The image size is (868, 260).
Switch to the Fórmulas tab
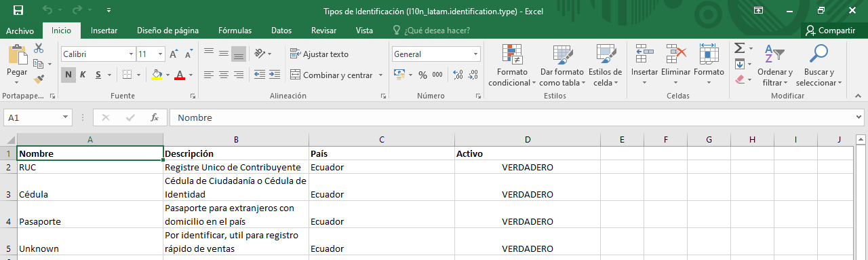click(x=235, y=31)
